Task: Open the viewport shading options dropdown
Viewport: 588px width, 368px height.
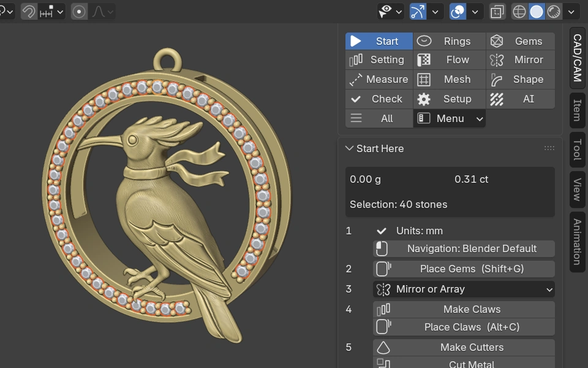Action: click(571, 12)
